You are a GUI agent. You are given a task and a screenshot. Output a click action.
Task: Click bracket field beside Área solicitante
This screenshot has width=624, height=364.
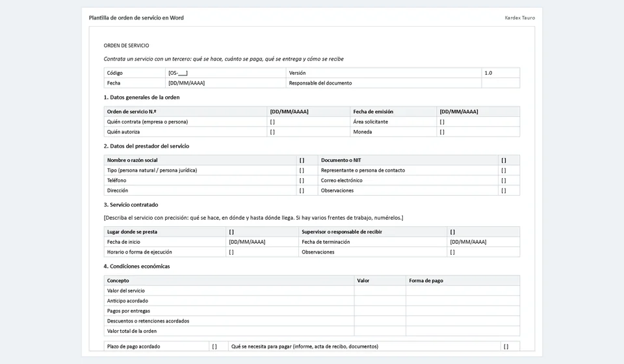(478, 122)
